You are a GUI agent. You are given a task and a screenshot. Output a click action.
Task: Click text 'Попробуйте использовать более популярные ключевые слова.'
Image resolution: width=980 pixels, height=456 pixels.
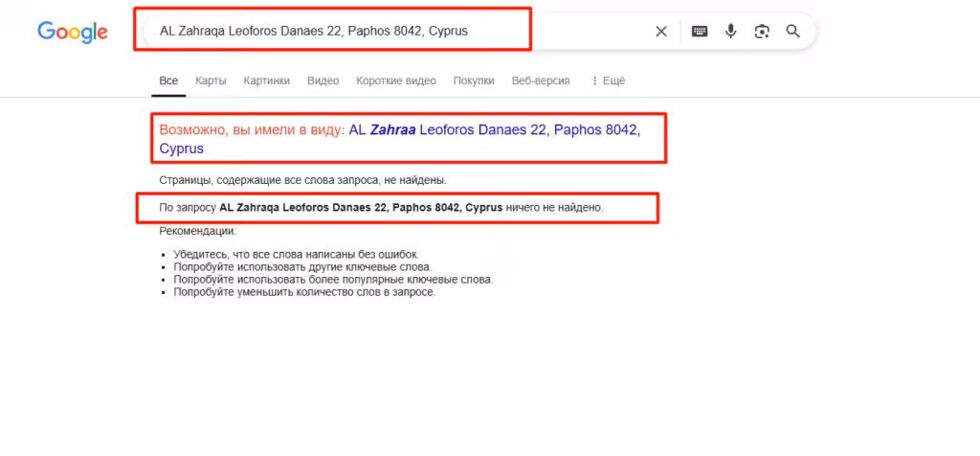point(333,280)
